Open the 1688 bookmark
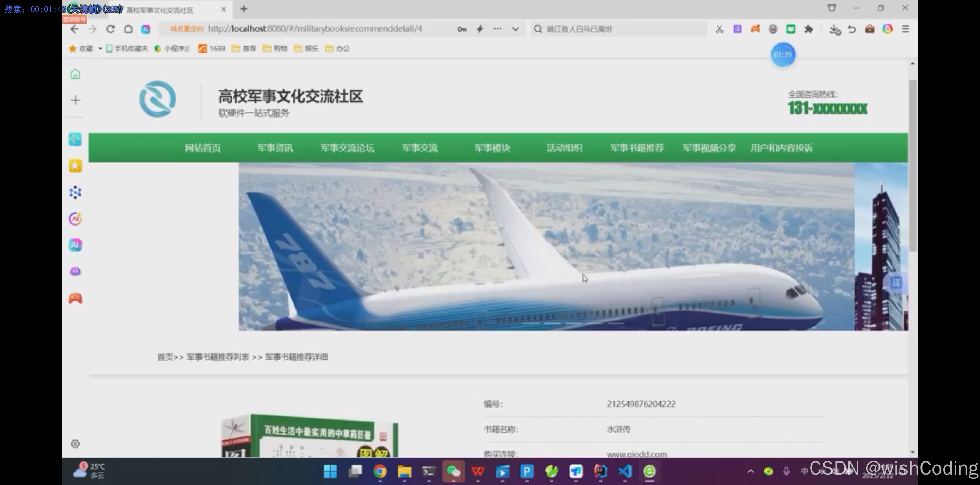 click(x=212, y=48)
